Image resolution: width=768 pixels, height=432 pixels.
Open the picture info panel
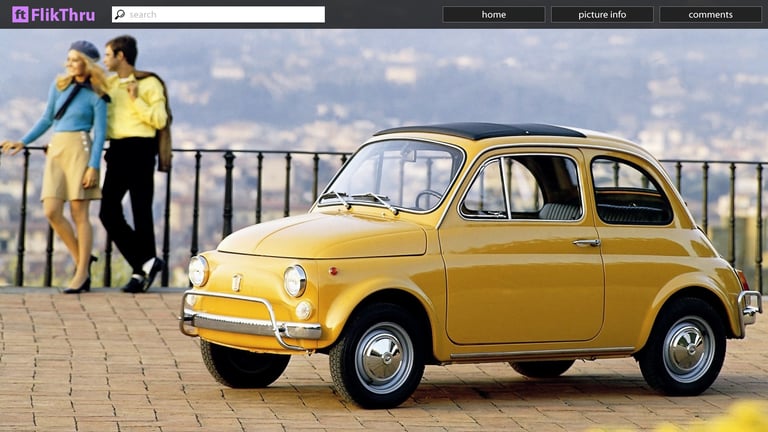602,15
